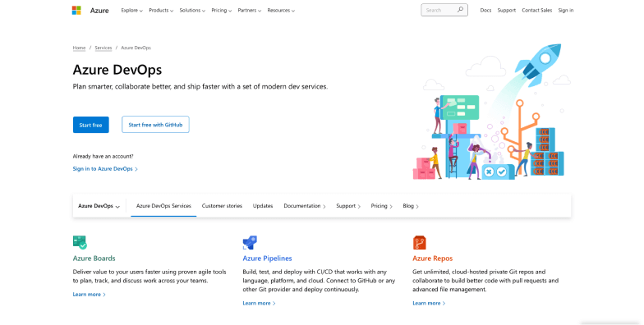Open the Azure Boards heading link

(94, 258)
